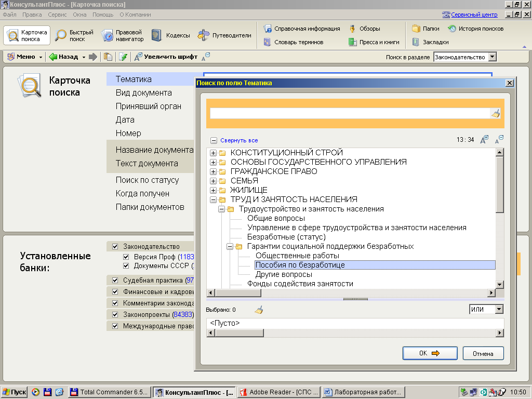Expand ОСНОВЫ ГОСУДАРСТВЕННОГО УПРАВЛЕНИЯ node
532x399 pixels.
(213, 162)
